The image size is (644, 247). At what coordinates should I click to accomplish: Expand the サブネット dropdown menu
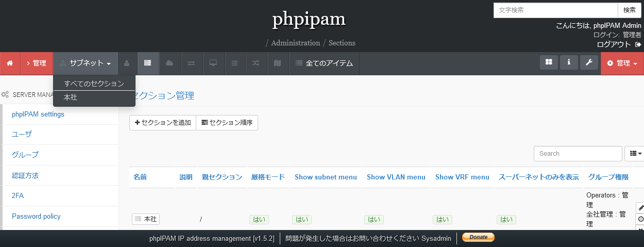pyautogui.click(x=86, y=63)
